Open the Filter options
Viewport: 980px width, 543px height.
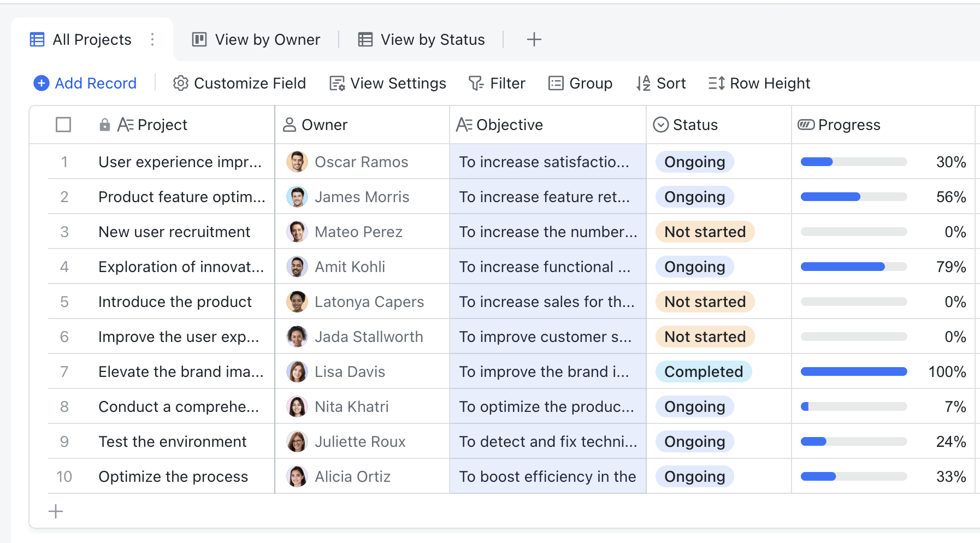497,83
